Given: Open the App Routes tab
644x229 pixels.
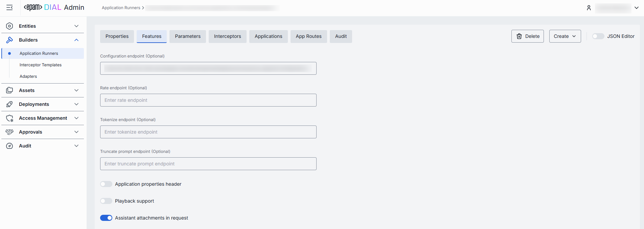Looking at the screenshot, I should [x=308, y=36].
